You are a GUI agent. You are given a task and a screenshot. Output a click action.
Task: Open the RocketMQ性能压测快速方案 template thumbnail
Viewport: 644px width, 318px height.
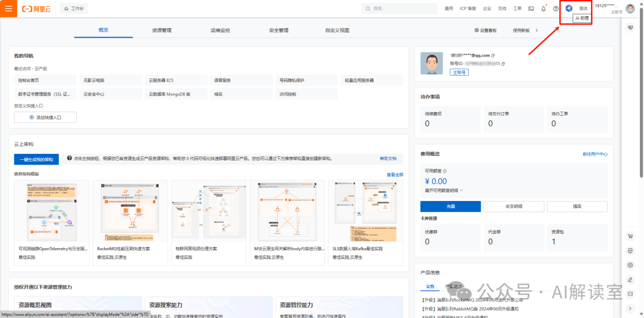click(x=130, y=211)
